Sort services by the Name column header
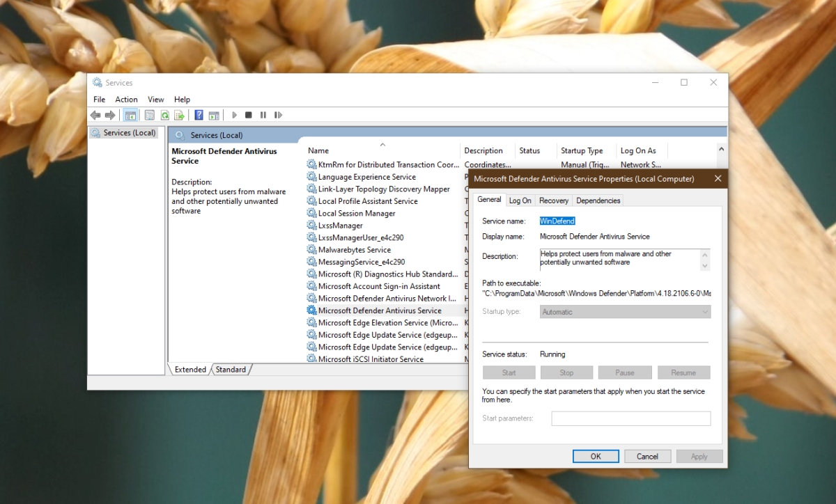836x504 pixels. [382, 150]
